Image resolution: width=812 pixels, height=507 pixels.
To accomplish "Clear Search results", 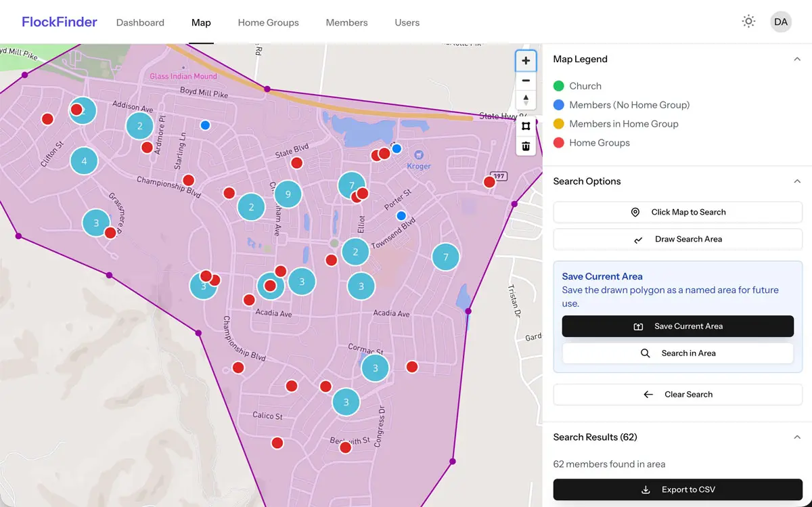I will [x=677, y=394].
